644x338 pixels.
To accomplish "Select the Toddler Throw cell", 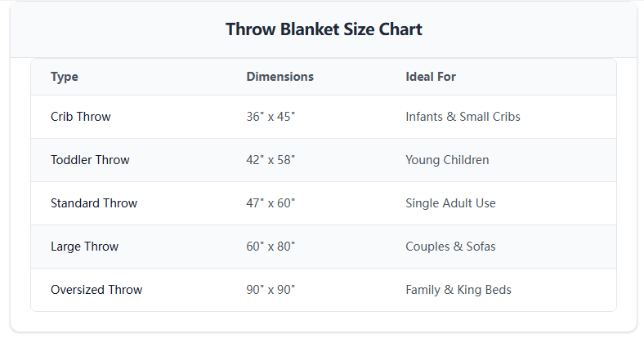I will pos(90,160).
